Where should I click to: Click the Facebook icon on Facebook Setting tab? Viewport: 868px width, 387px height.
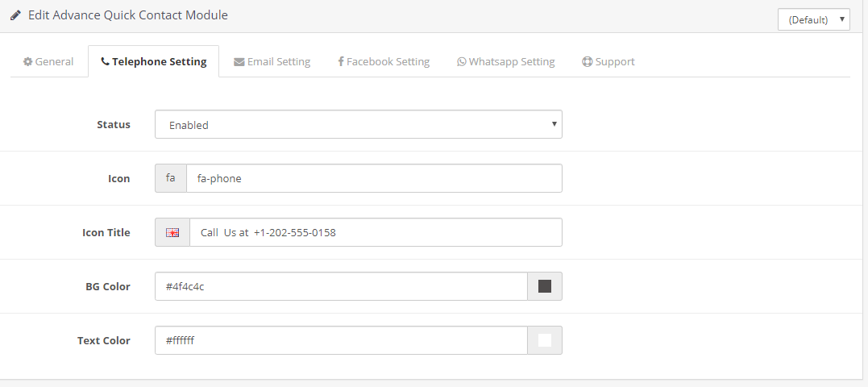point(341,61)
